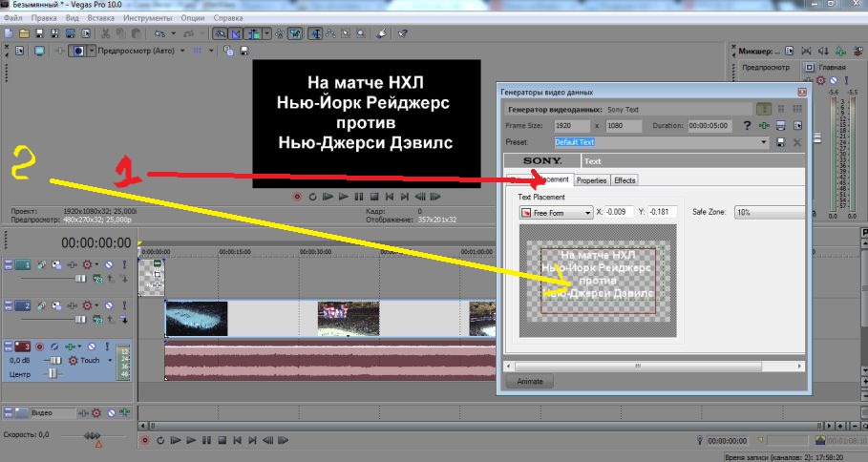
Task: Arm audio track 3 for record
Action: [x=39, y=346]
